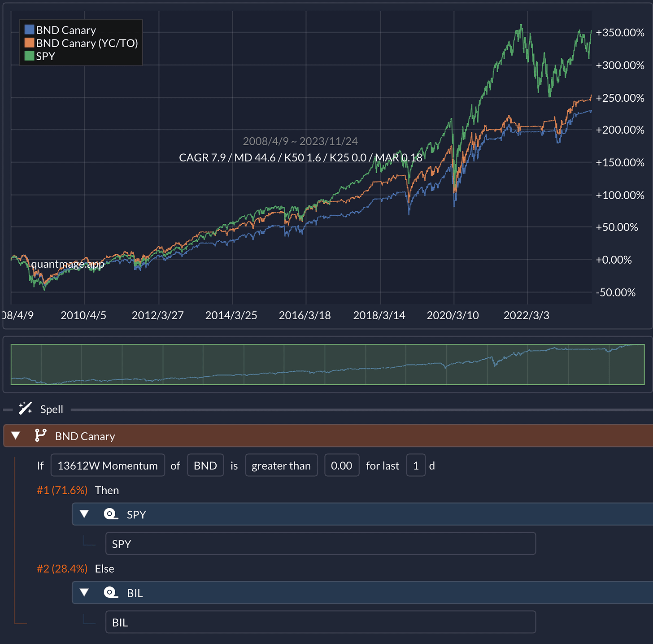Toggle the BND Canary (YC/TO) orange swatch

click(x=30, y=43)
